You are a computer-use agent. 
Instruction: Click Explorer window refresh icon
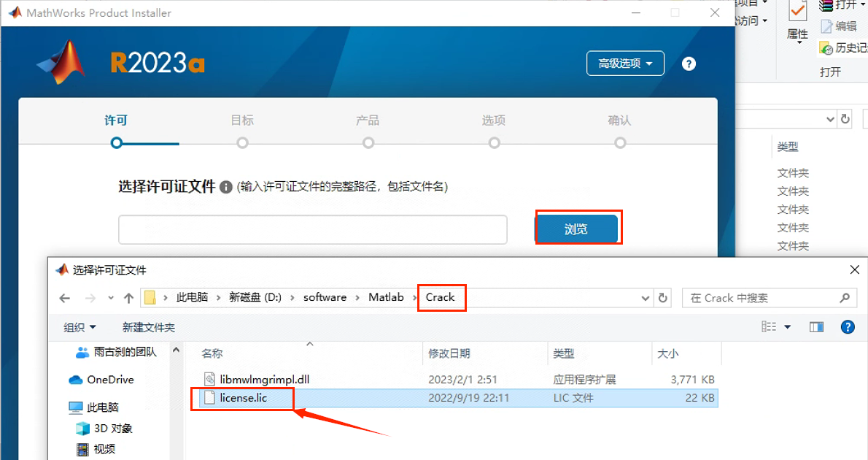[845, 119]
